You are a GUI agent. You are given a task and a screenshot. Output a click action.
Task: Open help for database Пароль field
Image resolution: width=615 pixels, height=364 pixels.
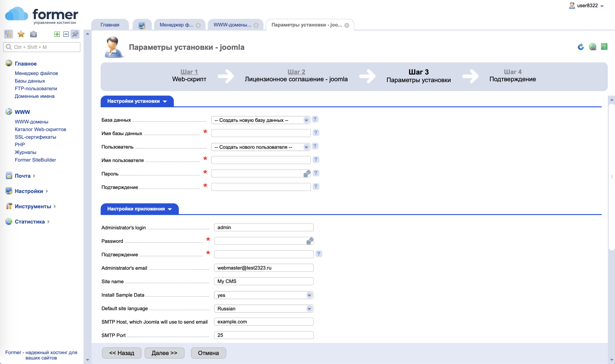point(316,173)
